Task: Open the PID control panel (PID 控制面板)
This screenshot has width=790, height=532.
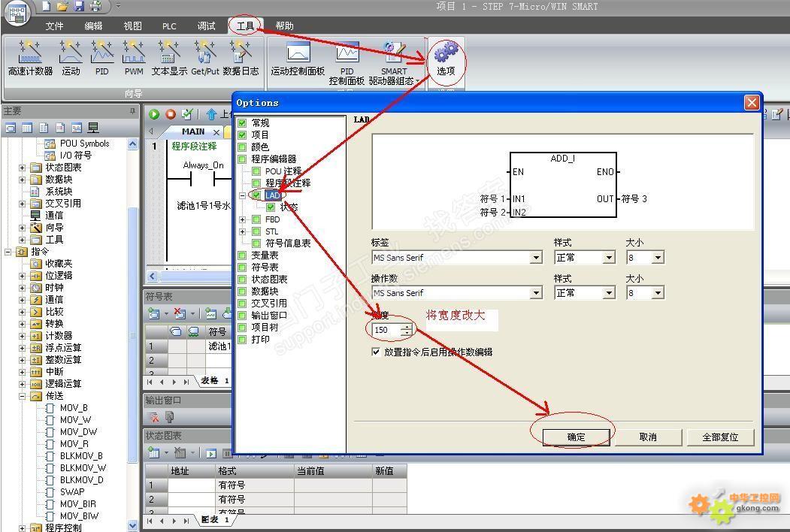Action: (x=347, y=63)
